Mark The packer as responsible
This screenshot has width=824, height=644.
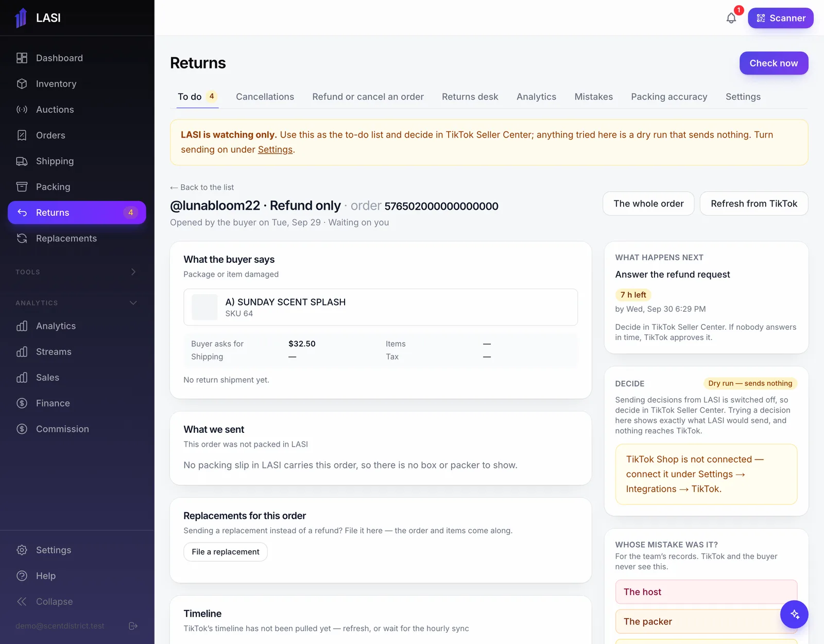point(706,622)
